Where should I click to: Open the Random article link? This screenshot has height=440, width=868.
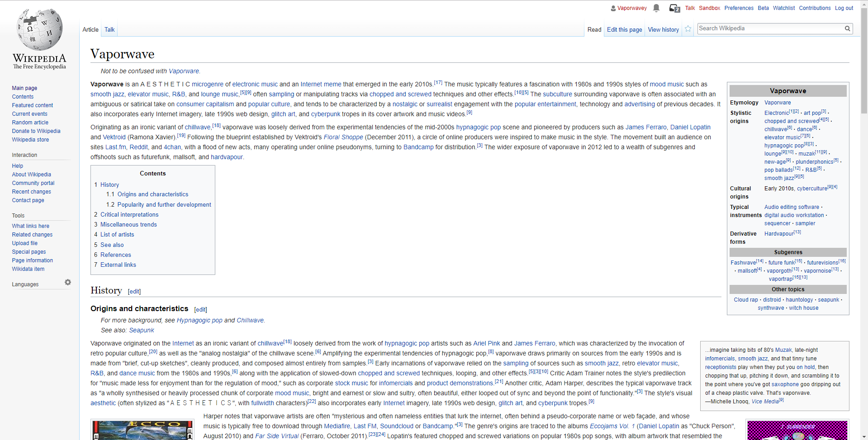point(30,123)
